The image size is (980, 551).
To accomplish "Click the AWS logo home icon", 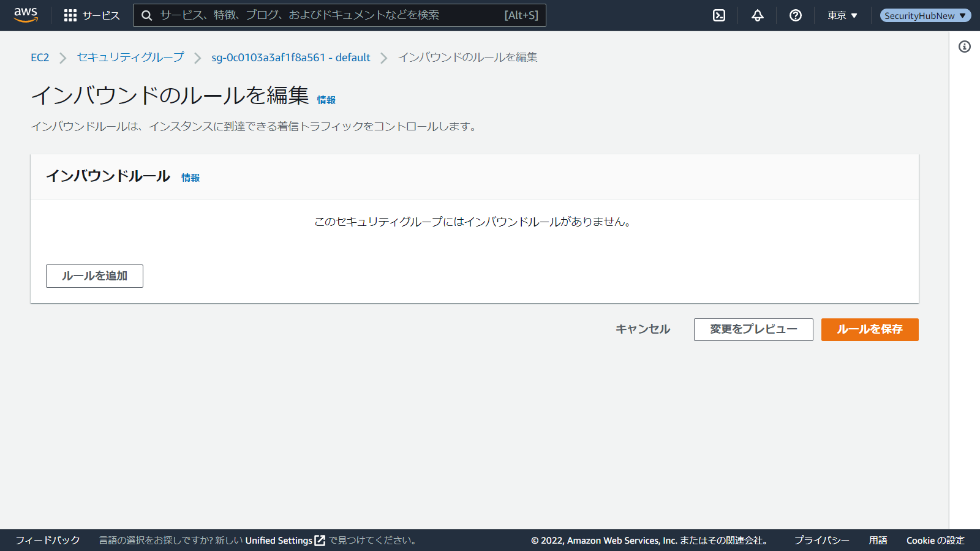I will [26, 15].
